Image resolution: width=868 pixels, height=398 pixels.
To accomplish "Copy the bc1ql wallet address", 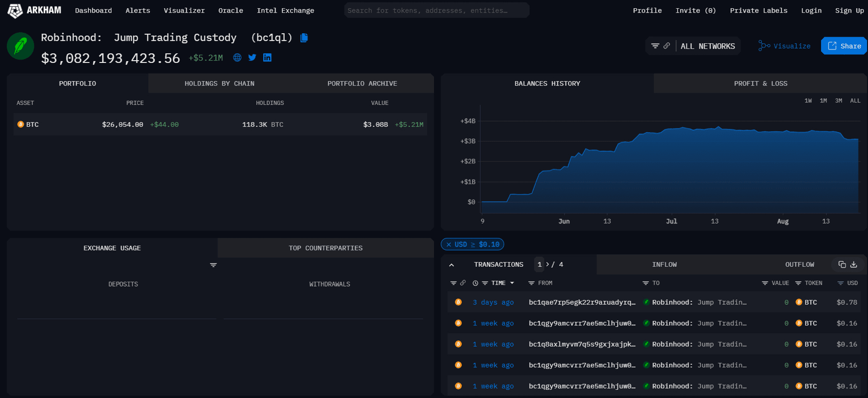I will 304,38.
